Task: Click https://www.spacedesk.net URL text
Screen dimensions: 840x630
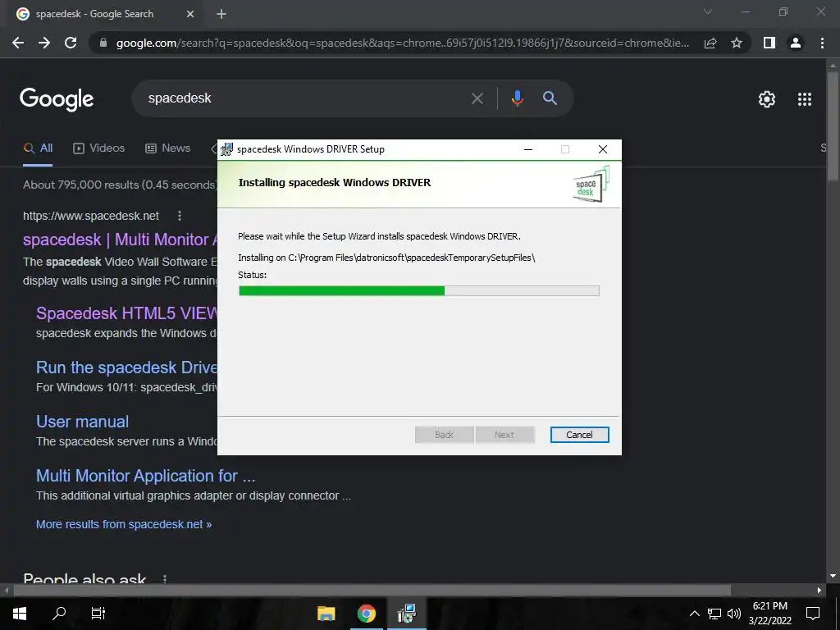Action: pyautogui.click(x=91, y=216)
